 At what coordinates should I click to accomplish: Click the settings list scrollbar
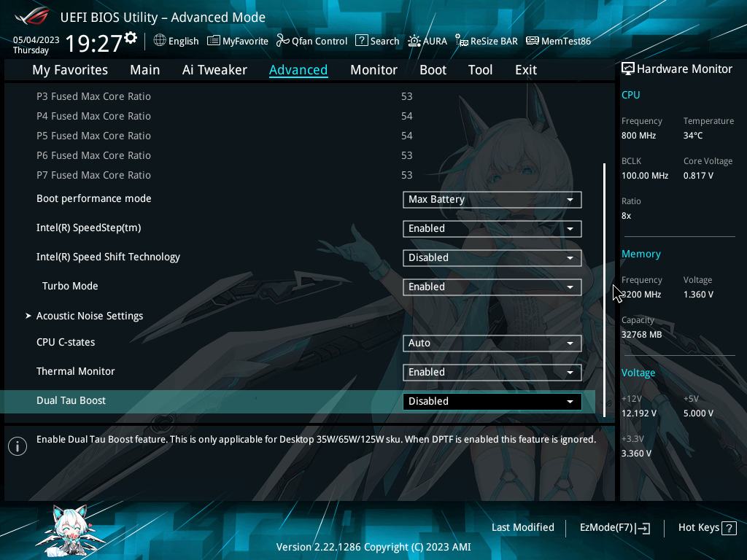(x=604, y=290)
